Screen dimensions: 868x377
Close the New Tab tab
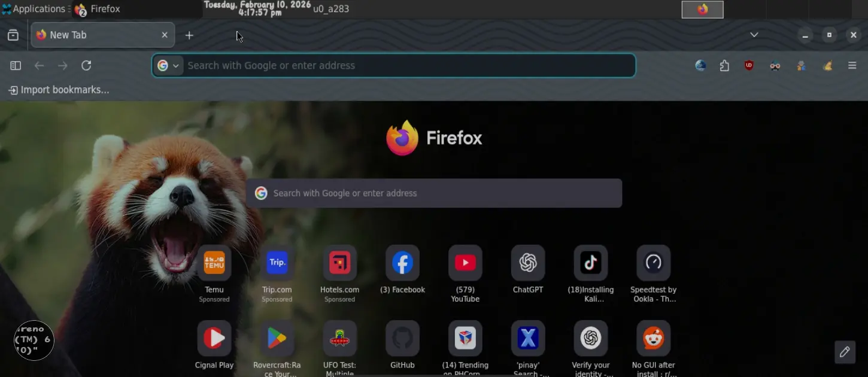pyautogui.click(x=165, y=35)
